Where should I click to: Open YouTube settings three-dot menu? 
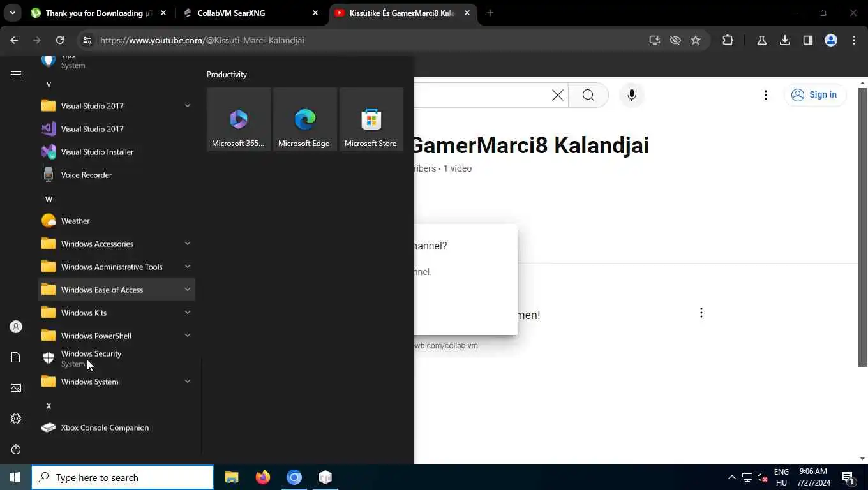click(x=765, y=95)
